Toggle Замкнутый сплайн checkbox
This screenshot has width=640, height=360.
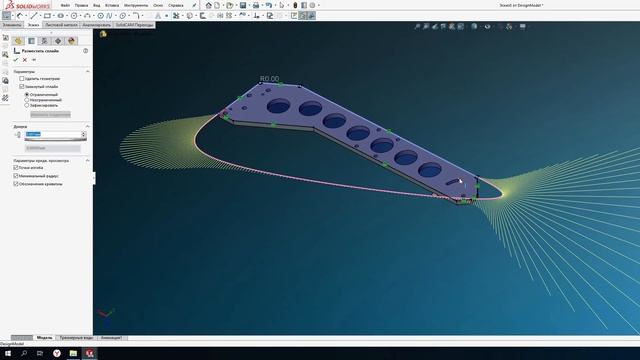tap(22, 87)
